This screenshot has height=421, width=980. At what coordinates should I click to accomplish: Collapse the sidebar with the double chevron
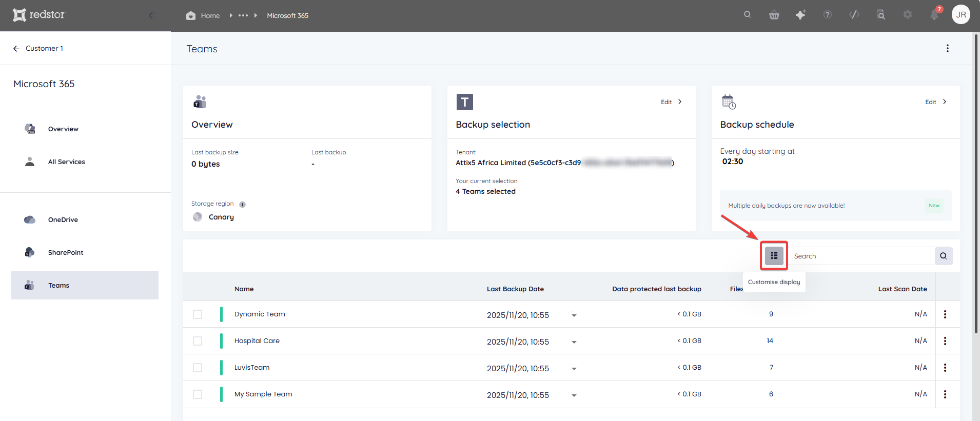(x=152, y=15)
